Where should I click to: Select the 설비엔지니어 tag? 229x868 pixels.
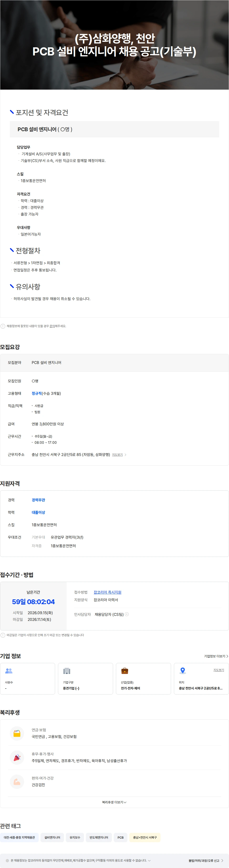[52, 837]
